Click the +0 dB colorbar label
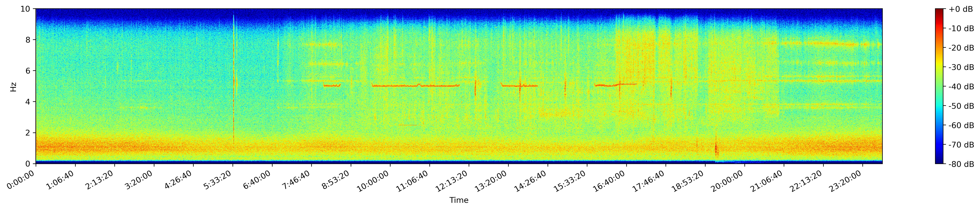This screenshot has height=210, width=980. coord(961,9)
